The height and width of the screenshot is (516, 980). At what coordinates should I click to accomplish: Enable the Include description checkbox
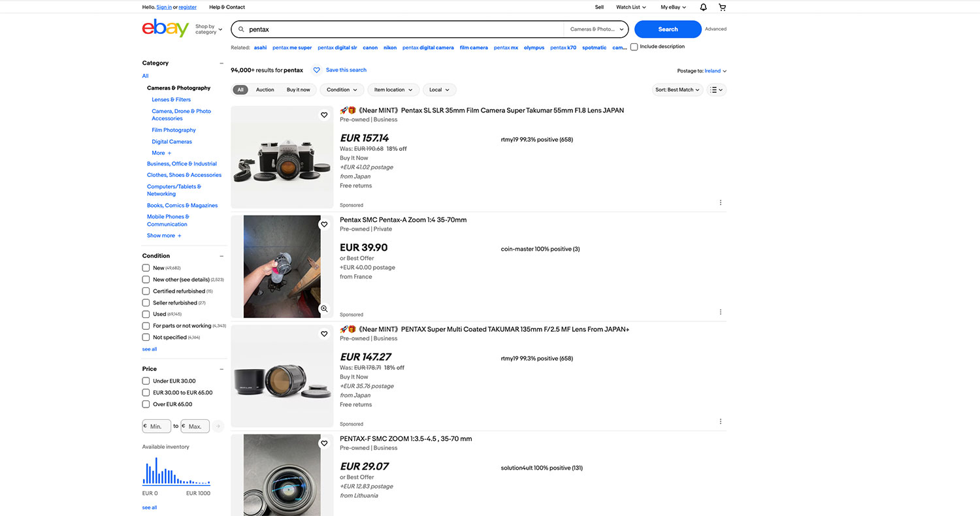coord(634,47)
